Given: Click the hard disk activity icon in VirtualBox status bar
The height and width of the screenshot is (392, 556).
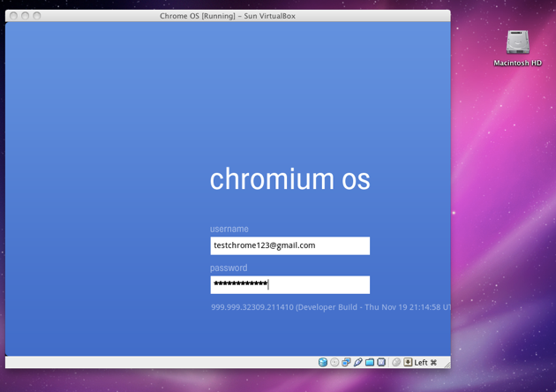Looking at the screenshot, I should 323,362.
